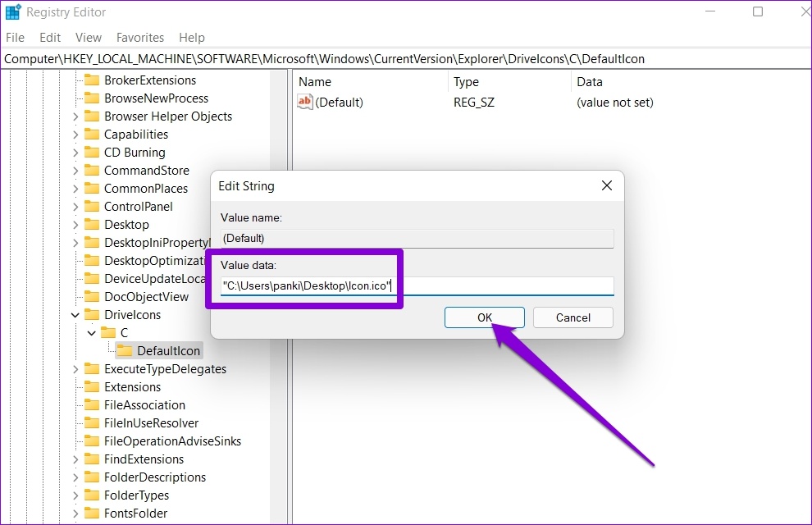Open the Favorites menu
The image size is (812, 525).
[139, 37]
